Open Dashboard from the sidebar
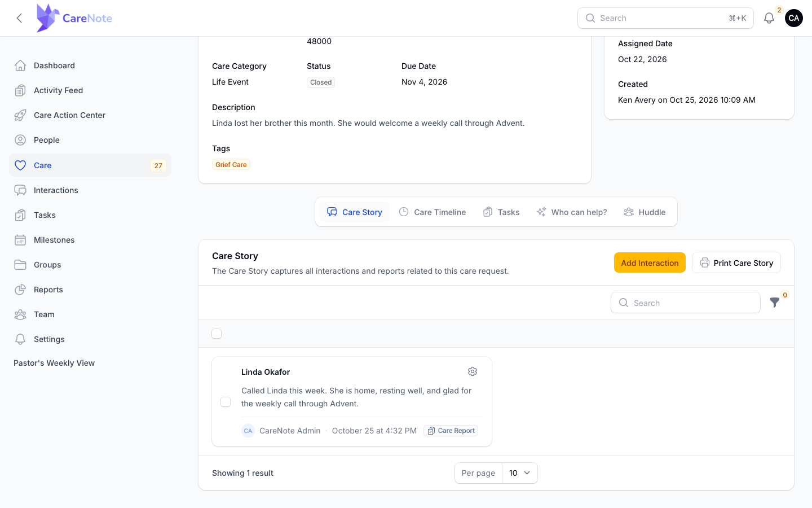812x508 pixels. tap(90, 65)
